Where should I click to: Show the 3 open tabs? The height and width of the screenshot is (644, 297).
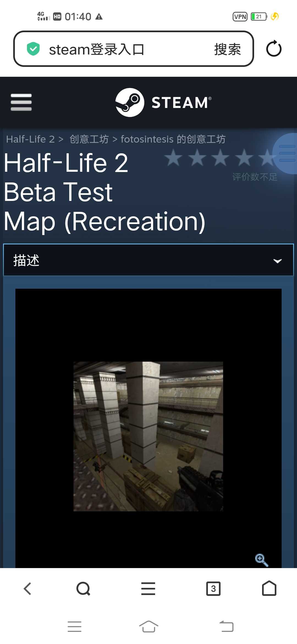click(213, 589)
